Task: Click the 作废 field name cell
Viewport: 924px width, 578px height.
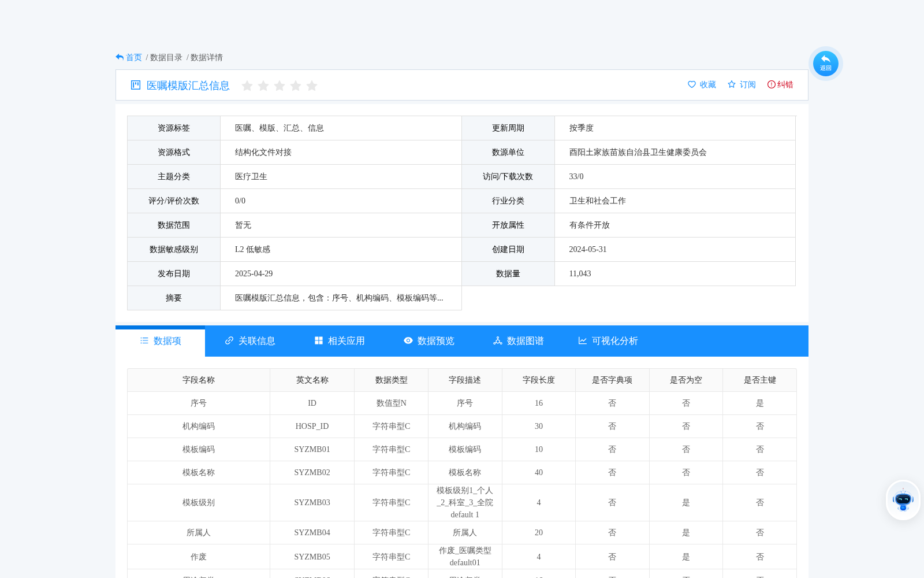Action: tap(199, 557)
